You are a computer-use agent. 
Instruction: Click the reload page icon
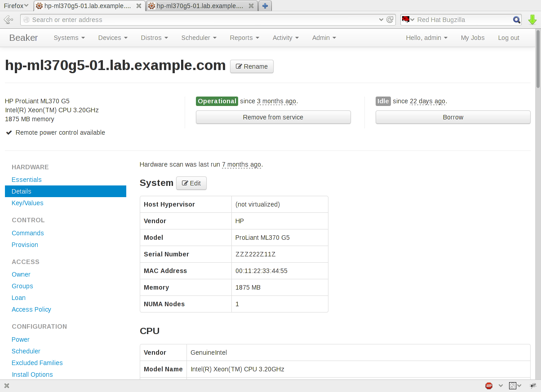(390, 20)
